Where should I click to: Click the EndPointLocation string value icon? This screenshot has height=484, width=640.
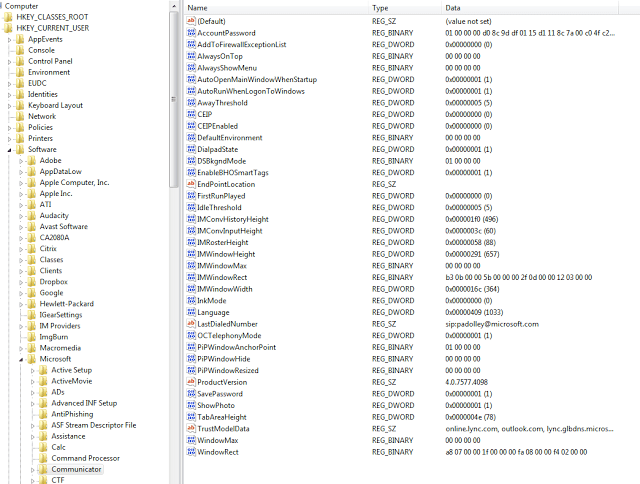(190, 184)
